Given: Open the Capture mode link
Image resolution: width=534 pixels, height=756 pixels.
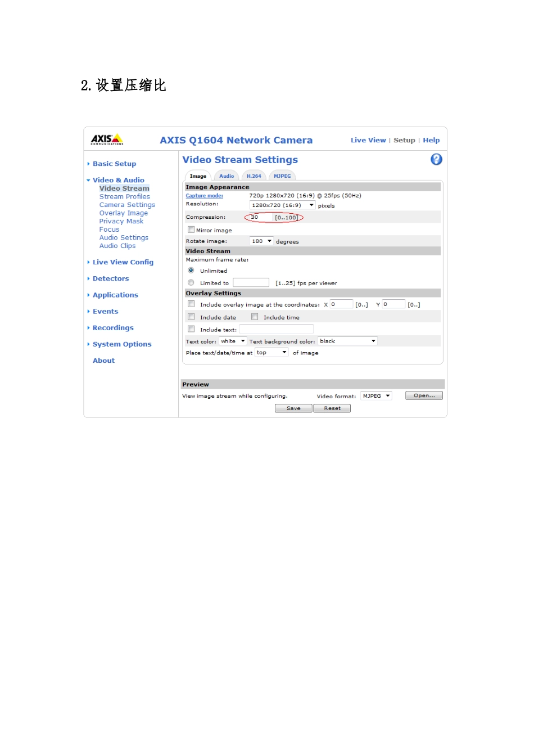Looking at the screenshot, I should pyautogui.click(x=205, y=196).
